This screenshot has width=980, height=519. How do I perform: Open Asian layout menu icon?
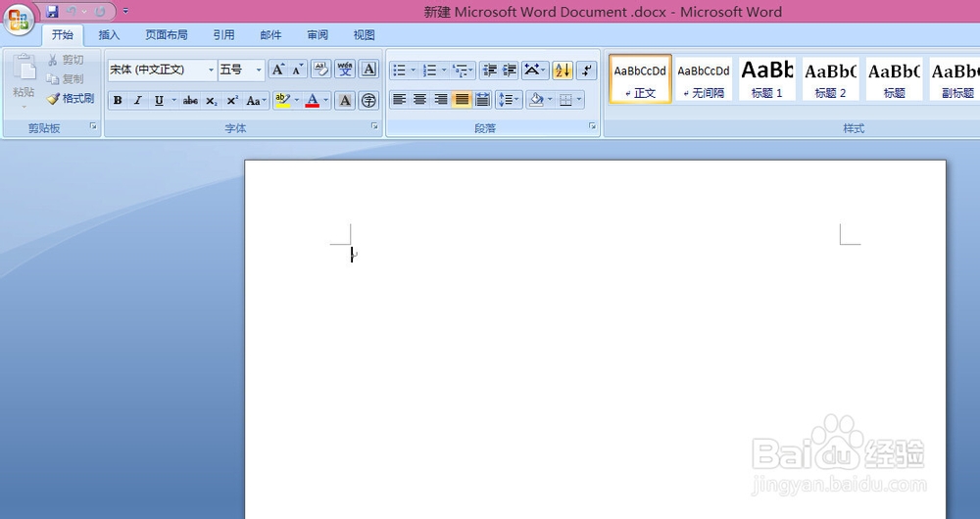[535, 70]
